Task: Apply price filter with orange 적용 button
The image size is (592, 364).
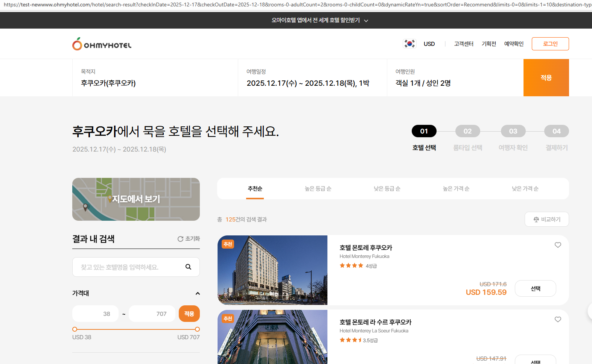Action: point(189,314)
